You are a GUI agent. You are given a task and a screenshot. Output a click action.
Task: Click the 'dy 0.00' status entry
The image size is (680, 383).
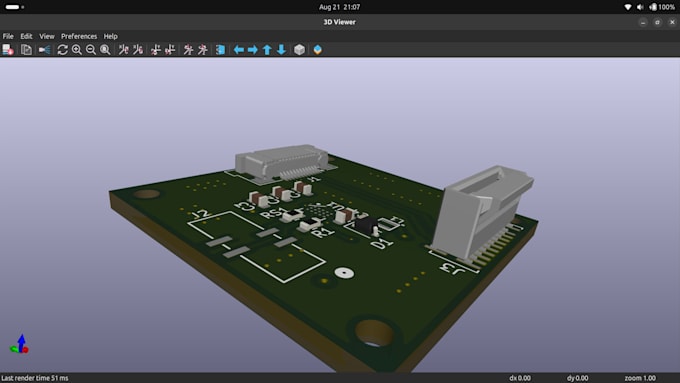click(578, 378)
